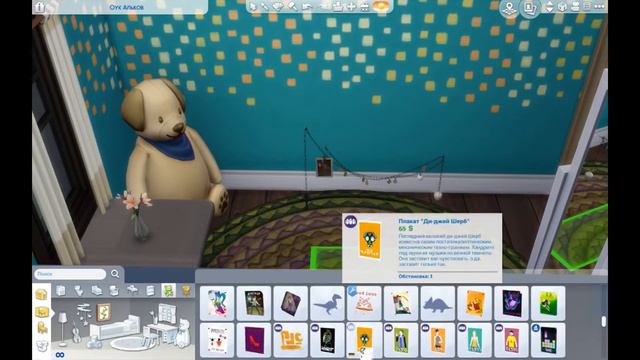640x360 pixels.
Task: Switch to Build house mode tab
Action: click(x=42, y=294)
